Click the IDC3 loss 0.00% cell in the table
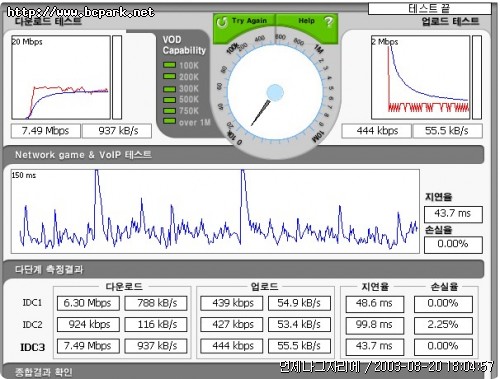The height and width of the screenshot is (379, 500). click(443, 347)
